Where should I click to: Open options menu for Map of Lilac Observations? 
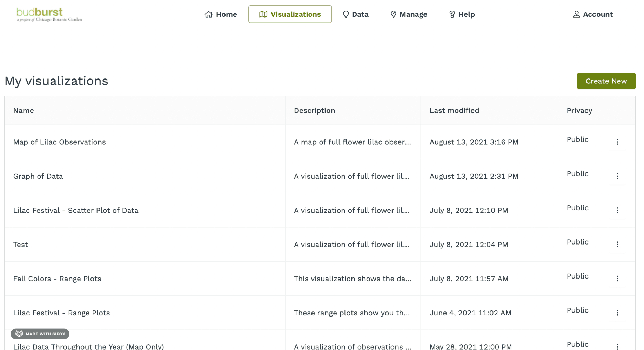(617, 142)
